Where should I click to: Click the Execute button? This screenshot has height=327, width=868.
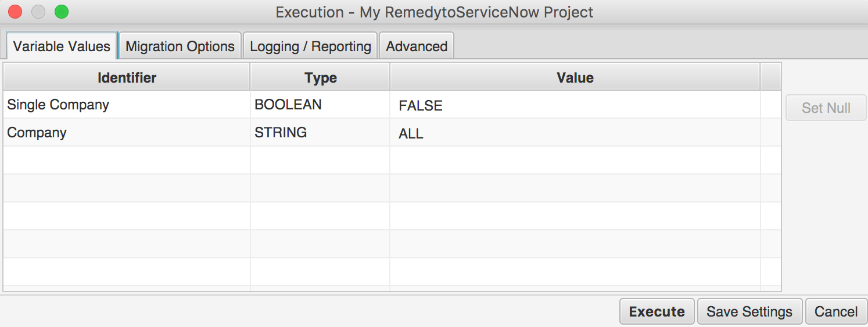point(657,311)
